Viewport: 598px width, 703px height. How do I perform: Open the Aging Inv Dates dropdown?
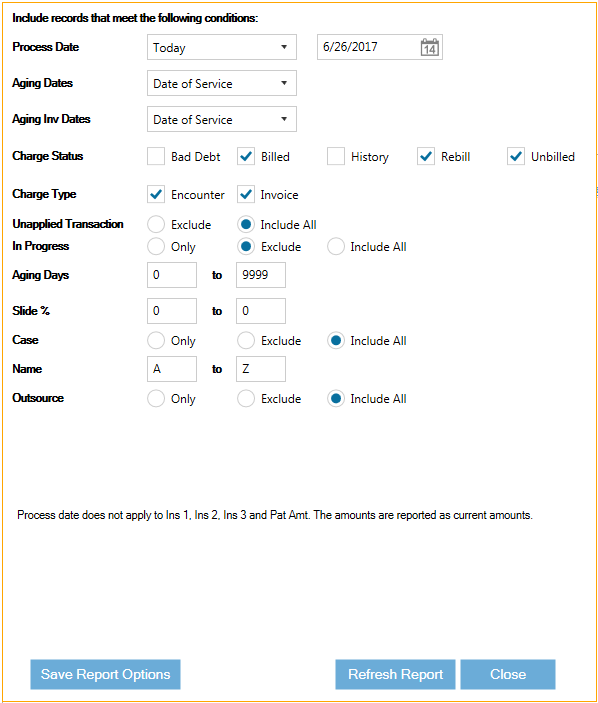tap(221, 119)
